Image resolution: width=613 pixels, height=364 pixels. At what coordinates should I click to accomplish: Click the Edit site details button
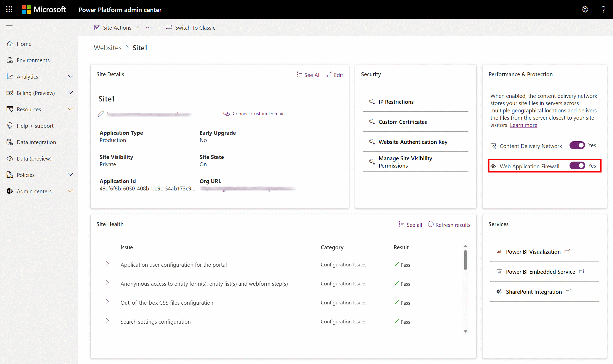point(335,74)
